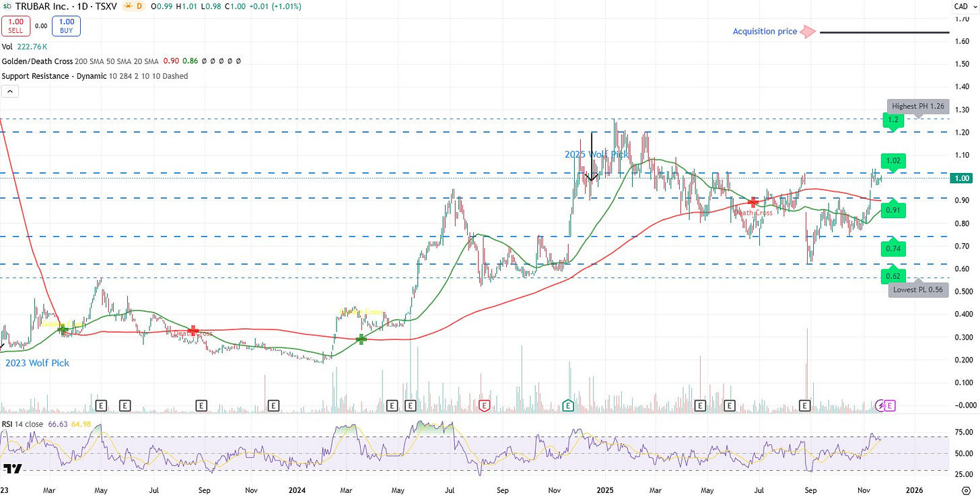Click the orange D delayed-data badge
This screenshot has height=497, width=980.
point(139,6)
